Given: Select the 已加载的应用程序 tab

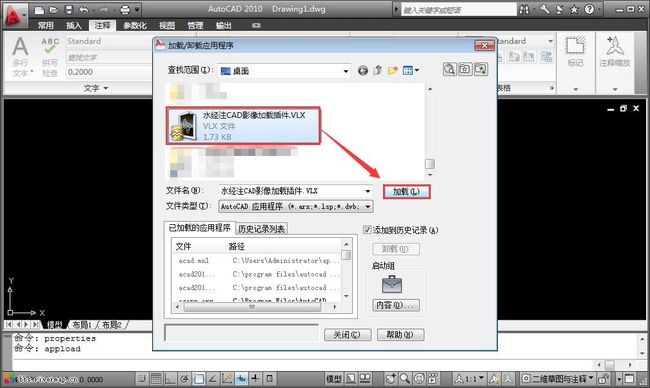Looking at the screenshot, I should click(x=199, y=228).
